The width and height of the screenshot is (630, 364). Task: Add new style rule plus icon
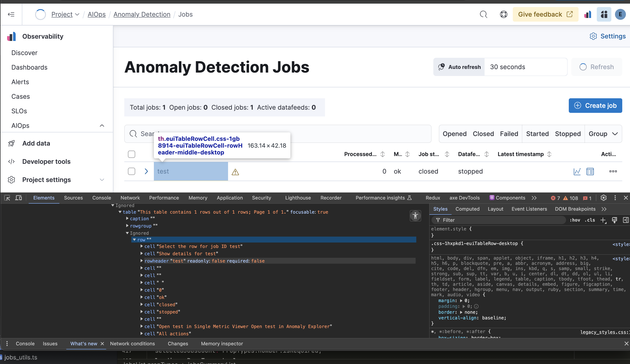(603, 220)
